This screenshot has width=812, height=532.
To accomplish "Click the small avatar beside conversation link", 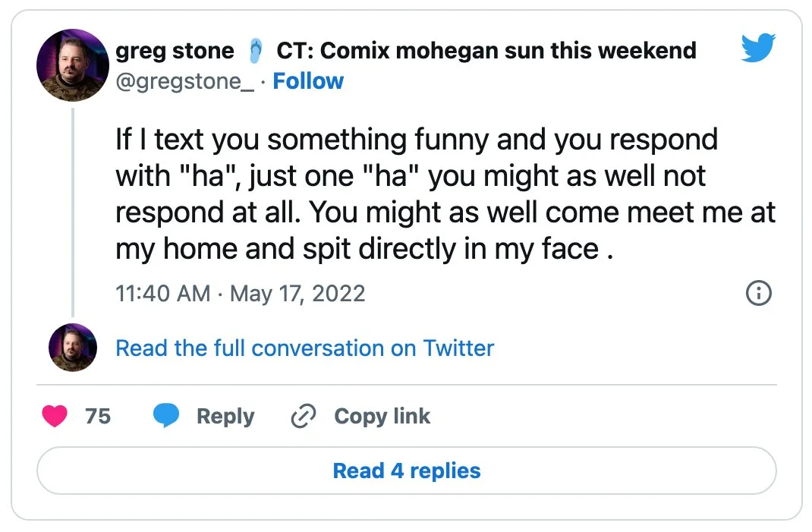I will (73, 348).
